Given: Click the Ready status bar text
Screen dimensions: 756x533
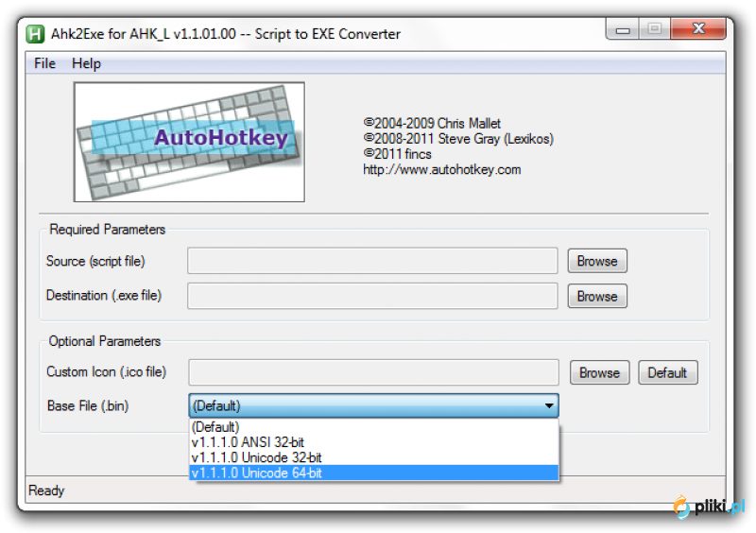Looking at the screenshot, I should click(46, 490).
